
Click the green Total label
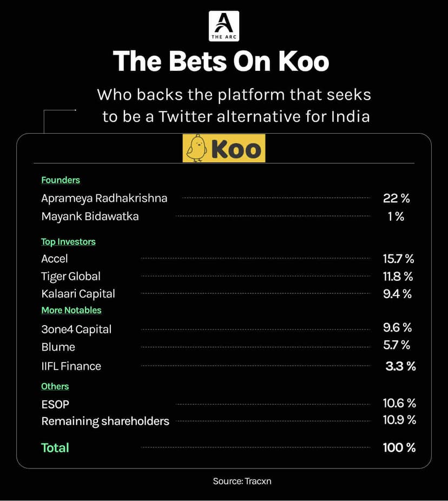pos(55,448)
